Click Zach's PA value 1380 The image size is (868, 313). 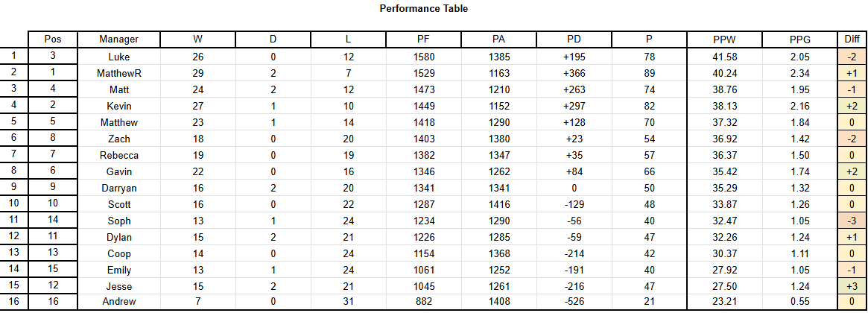(x=498, y=139)
